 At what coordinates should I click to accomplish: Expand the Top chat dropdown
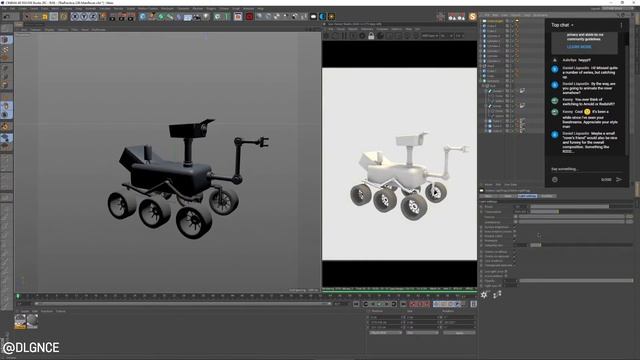click(x=562, y=25)
